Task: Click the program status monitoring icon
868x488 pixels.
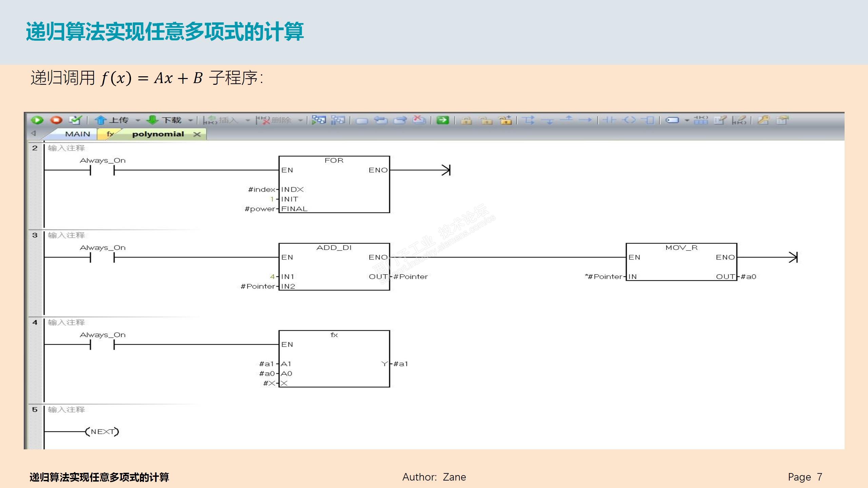Action: (318, 120)
